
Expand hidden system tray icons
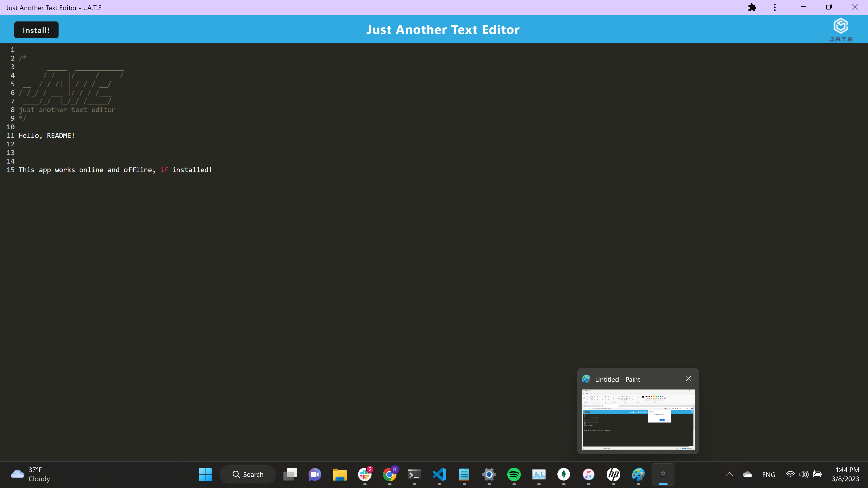(x=729, y=474)
